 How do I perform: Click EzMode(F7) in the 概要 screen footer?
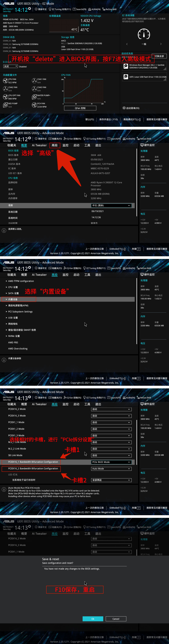pos(118,249)
